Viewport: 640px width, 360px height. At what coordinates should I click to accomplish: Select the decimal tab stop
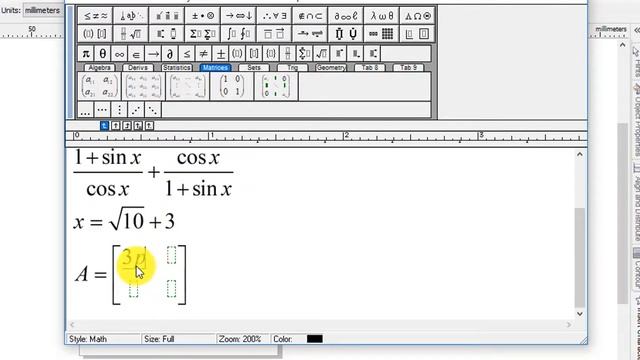coord(149,126)
